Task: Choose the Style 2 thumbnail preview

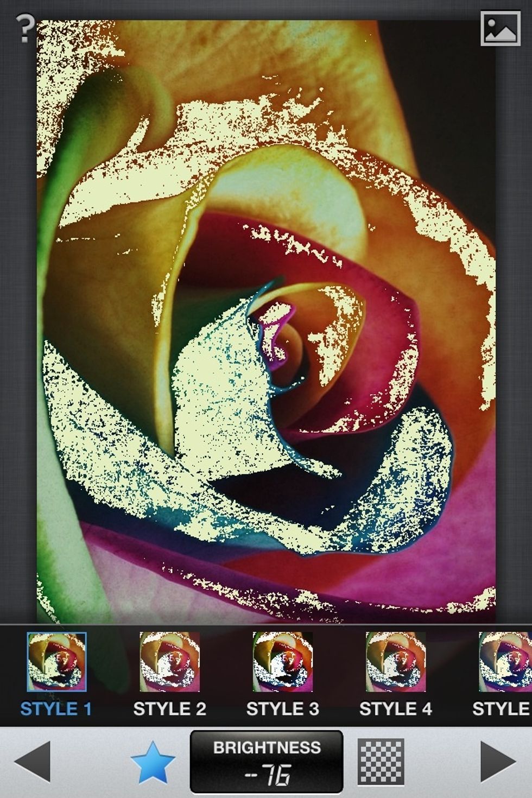Action: pos(169,662)
